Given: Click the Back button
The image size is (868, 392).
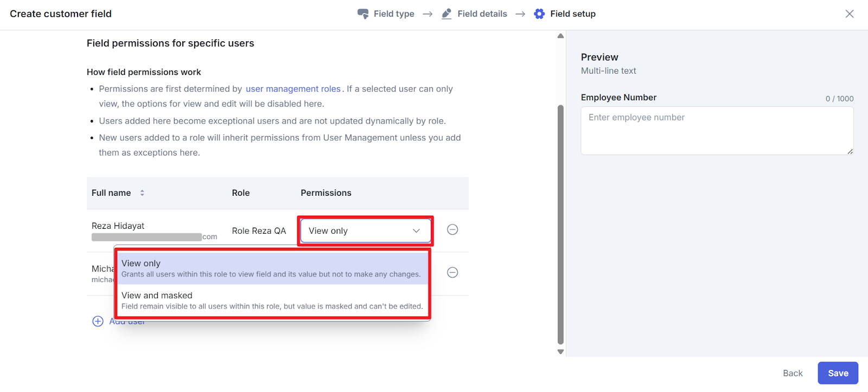Looking at the screenshot, I should pyautogui.click(x=793, y=373).
